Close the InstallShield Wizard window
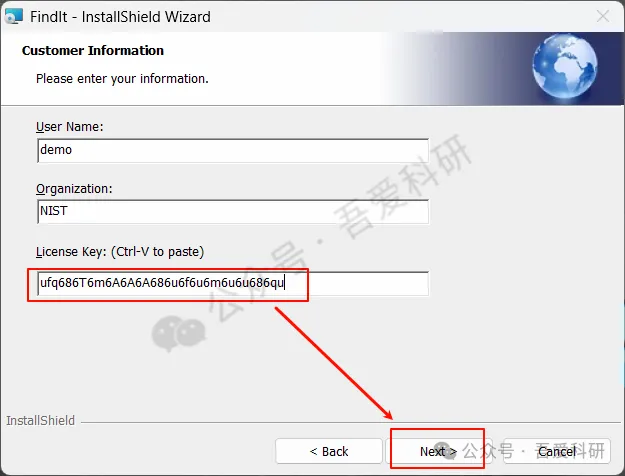625x476 pixels. coord(602,16)
